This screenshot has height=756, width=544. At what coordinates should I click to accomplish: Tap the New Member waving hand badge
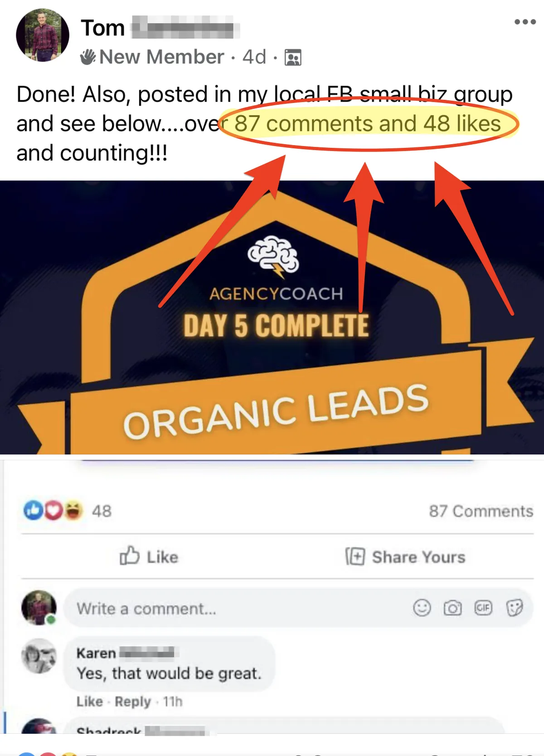pyautogui.click(x=88, y=57)
